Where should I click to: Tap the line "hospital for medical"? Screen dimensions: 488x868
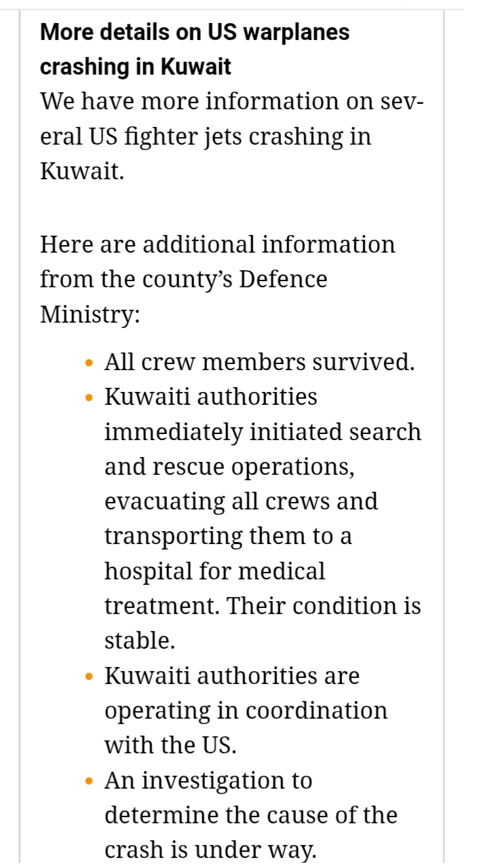coord(214,571)
